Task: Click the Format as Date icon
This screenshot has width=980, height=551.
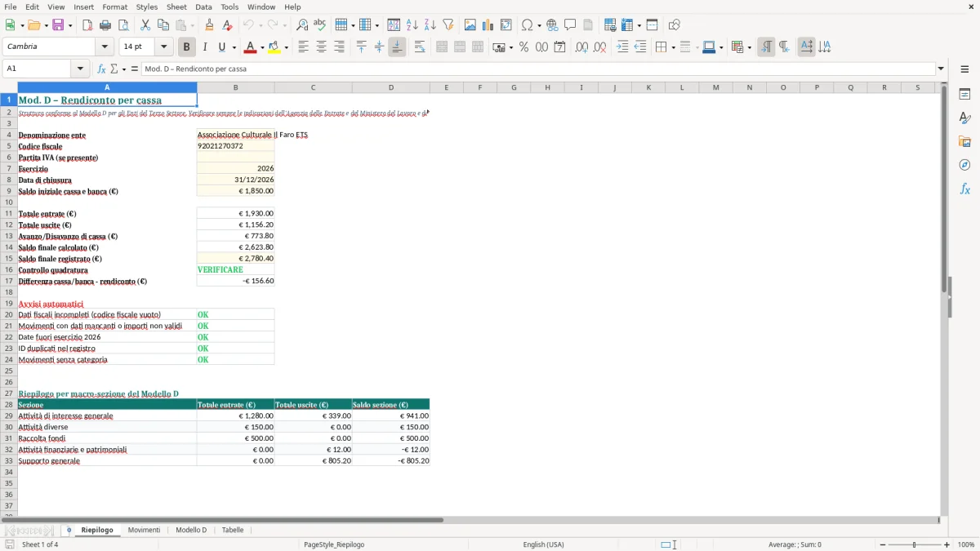Action: [560, 47]
